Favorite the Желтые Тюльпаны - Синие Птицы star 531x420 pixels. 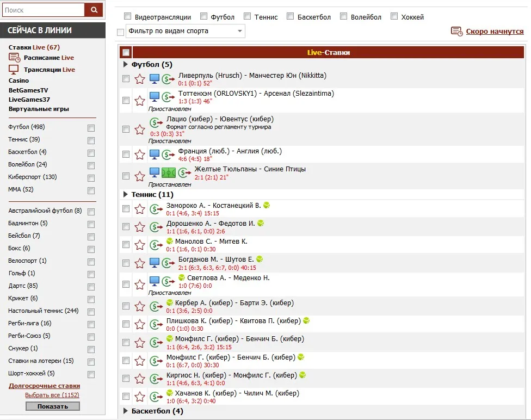139,176
